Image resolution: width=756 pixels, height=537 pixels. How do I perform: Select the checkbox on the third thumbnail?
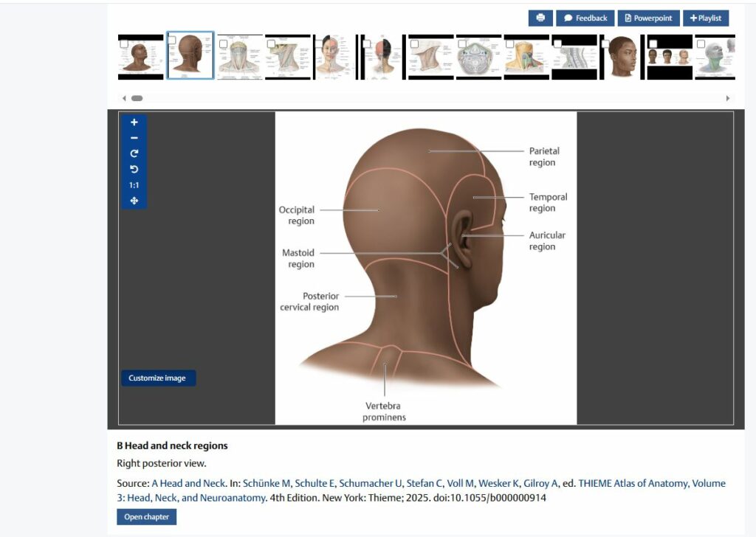(223, 44)
